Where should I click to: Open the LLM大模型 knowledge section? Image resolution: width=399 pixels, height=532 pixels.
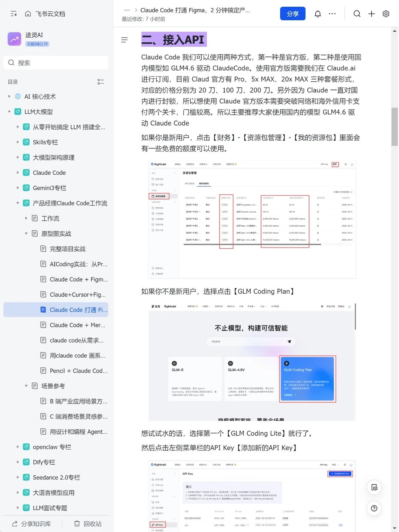[x=38, y=112]
